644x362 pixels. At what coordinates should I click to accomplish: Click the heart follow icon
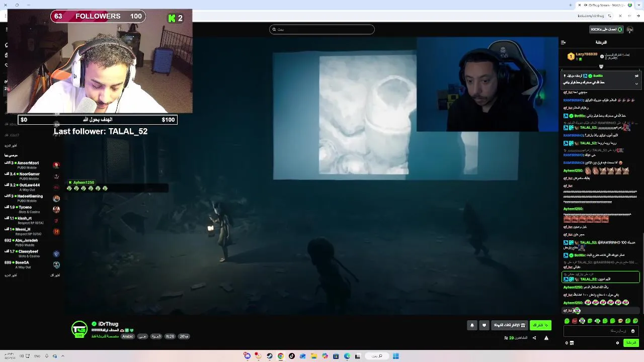484,325
